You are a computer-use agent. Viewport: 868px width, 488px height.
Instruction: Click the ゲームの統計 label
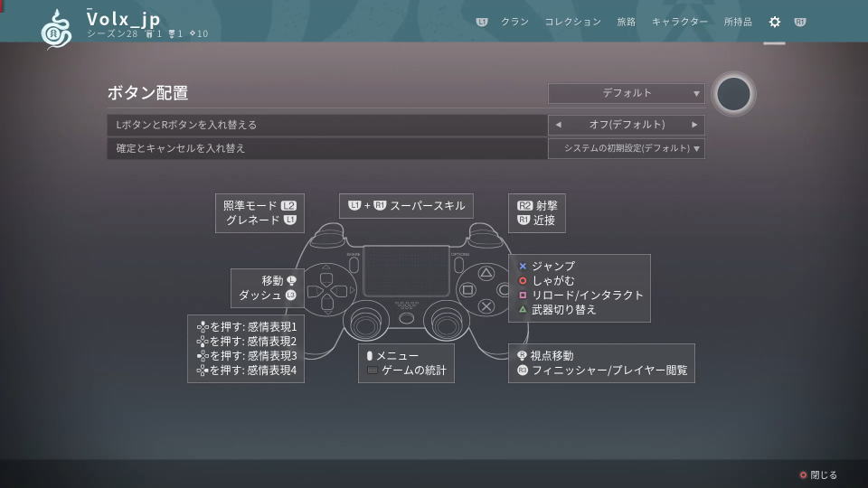(414, 371)
